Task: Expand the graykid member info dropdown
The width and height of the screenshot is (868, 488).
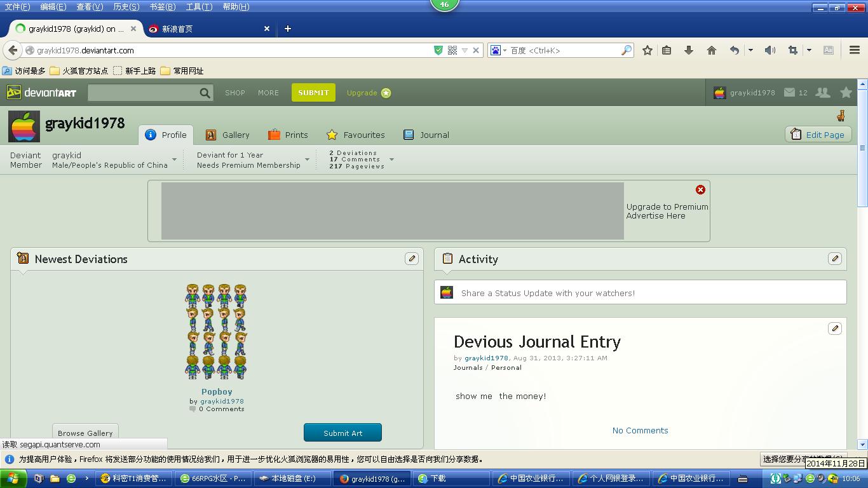Action: pyautogui.click(x=174, y=159)
